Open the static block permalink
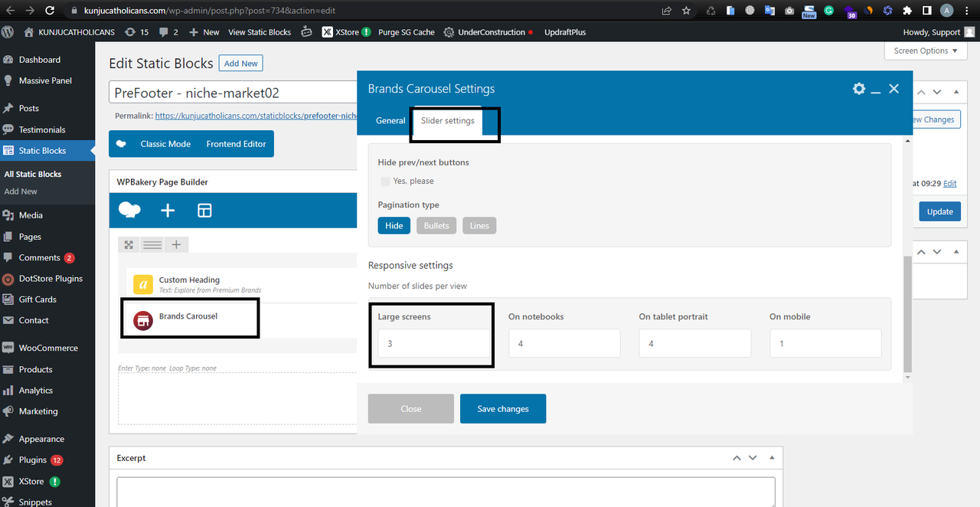 256,116
